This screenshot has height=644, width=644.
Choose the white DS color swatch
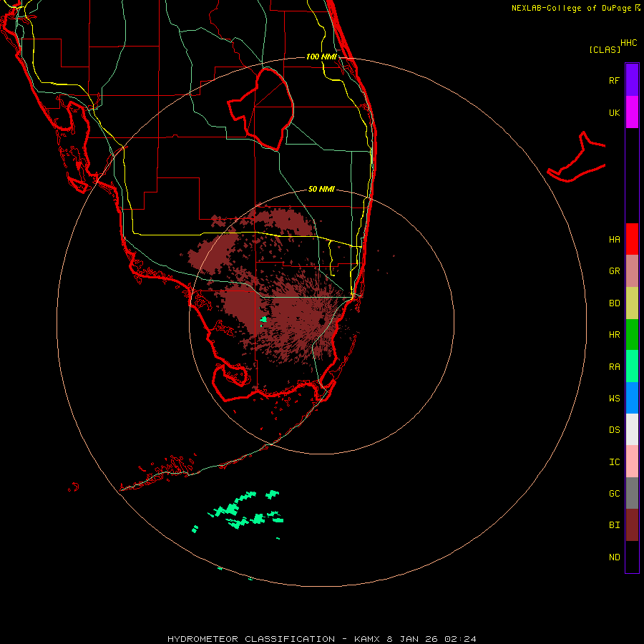coord(632,429)
